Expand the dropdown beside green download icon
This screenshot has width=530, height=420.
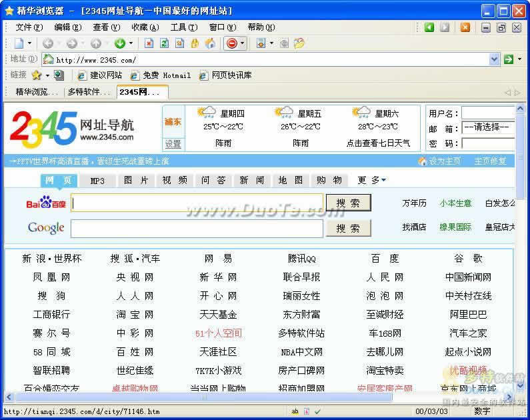click(x=131, y=43)
